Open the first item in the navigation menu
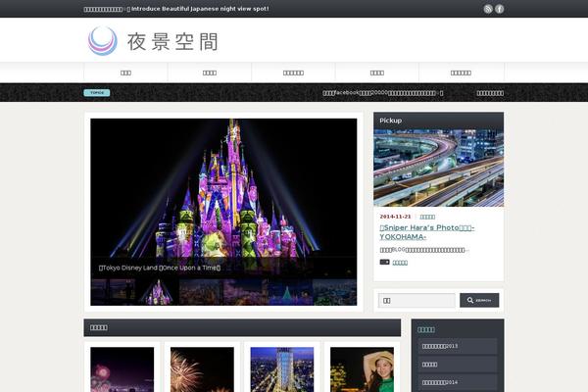 [x=125, y=73]
